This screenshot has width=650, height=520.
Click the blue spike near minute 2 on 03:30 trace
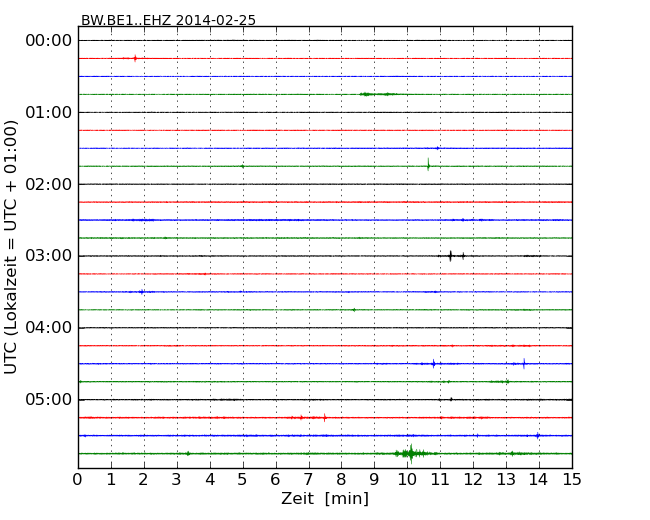[x=142, y=292]
